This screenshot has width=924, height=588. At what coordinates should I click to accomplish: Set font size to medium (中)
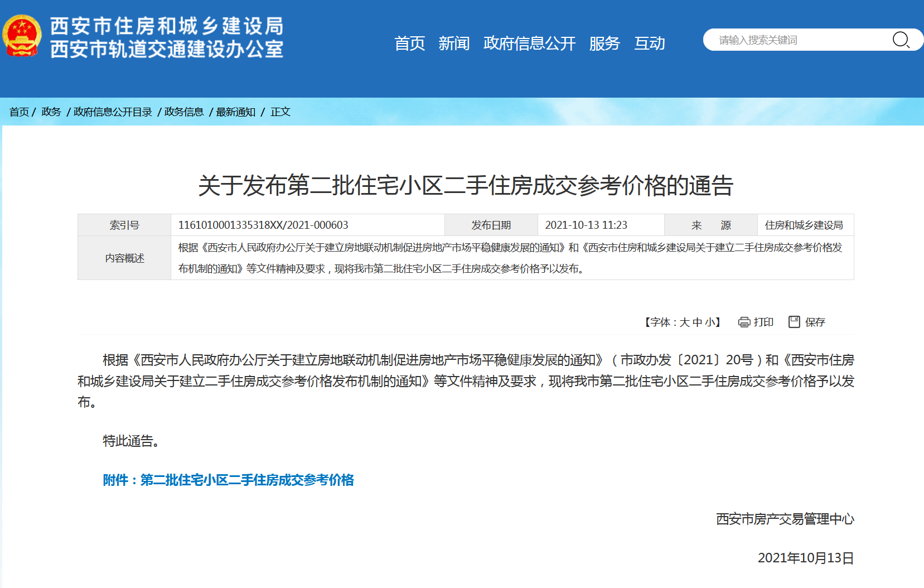tap(697, 322)
